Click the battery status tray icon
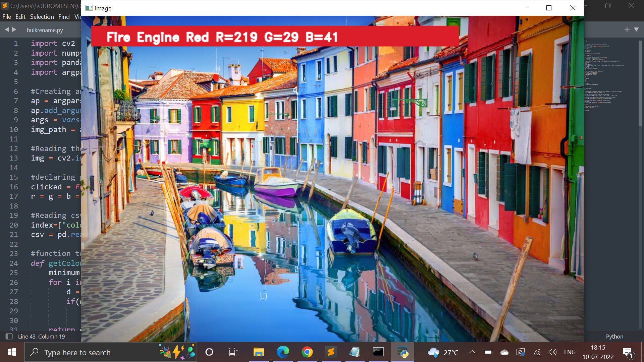 tap(488, 352)
